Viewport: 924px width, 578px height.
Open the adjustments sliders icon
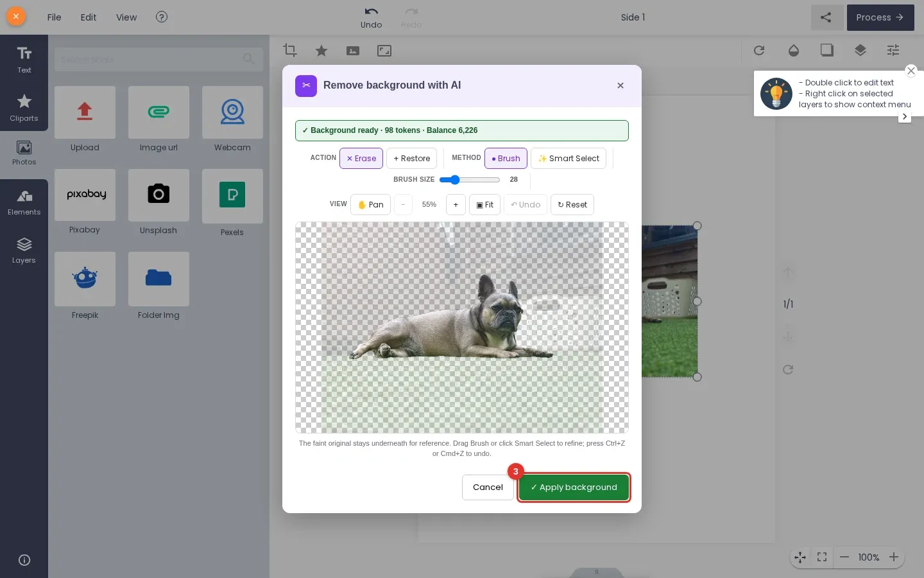click(x=893, y=50)
